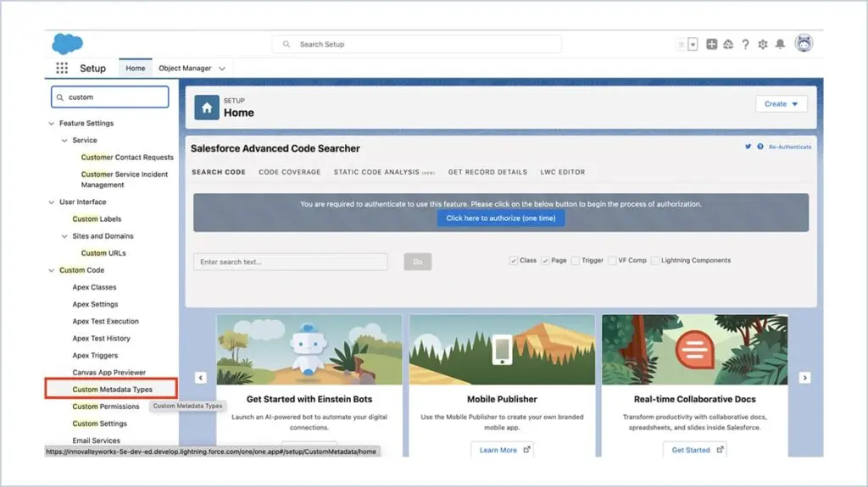
Task: Open Canvas App Previewer
Action: (x=109, y=373)
